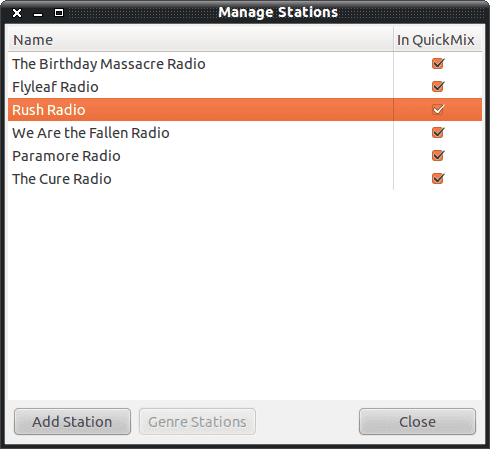Close the Manage Stations dialog via Close

[417, 422]
